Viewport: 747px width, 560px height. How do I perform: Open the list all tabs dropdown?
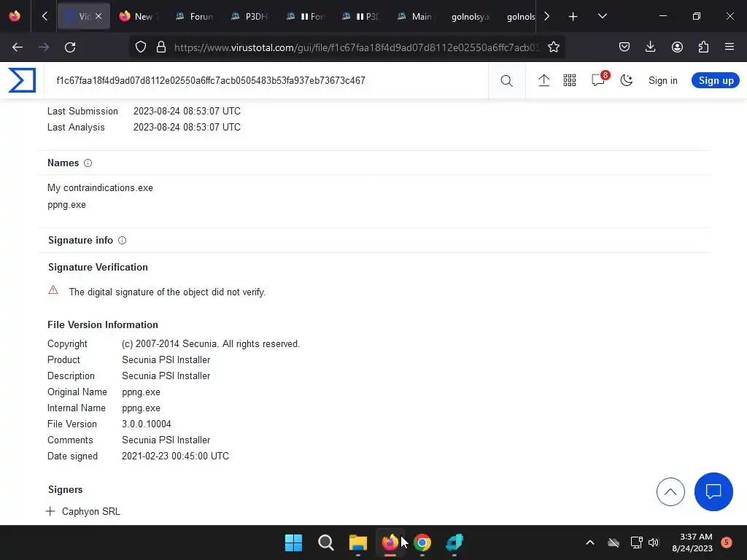tap(602, 16)
